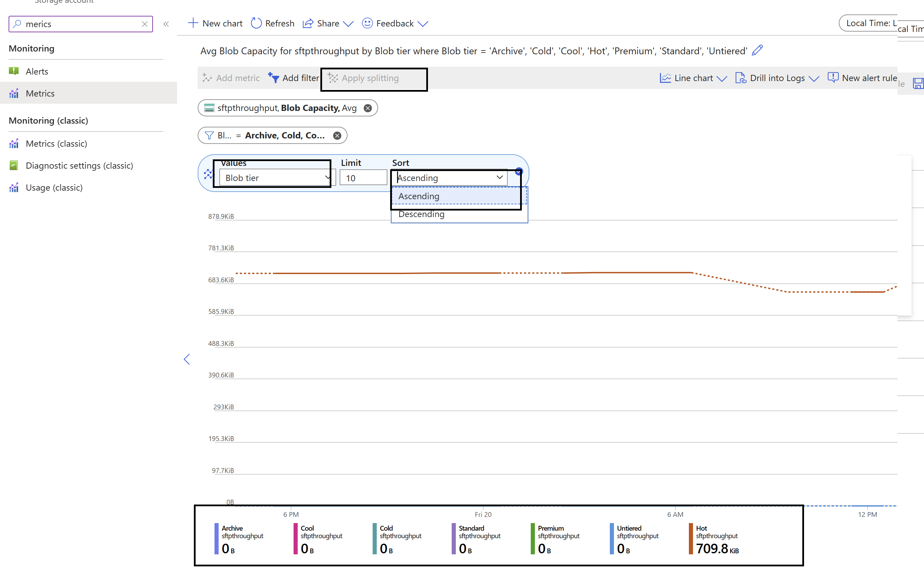
Task: Remove the Blob Capacity metric pill
Action: pos(368,109)
